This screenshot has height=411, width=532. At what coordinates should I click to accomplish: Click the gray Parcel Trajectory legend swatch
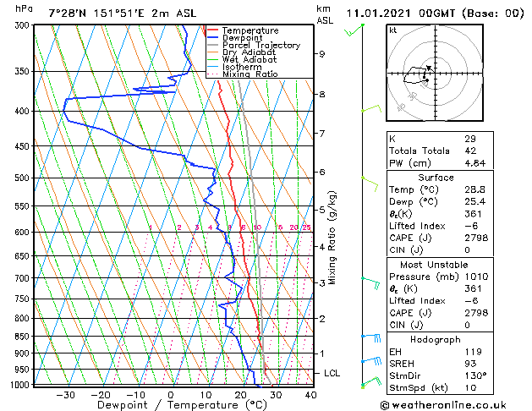click(213, 45)
